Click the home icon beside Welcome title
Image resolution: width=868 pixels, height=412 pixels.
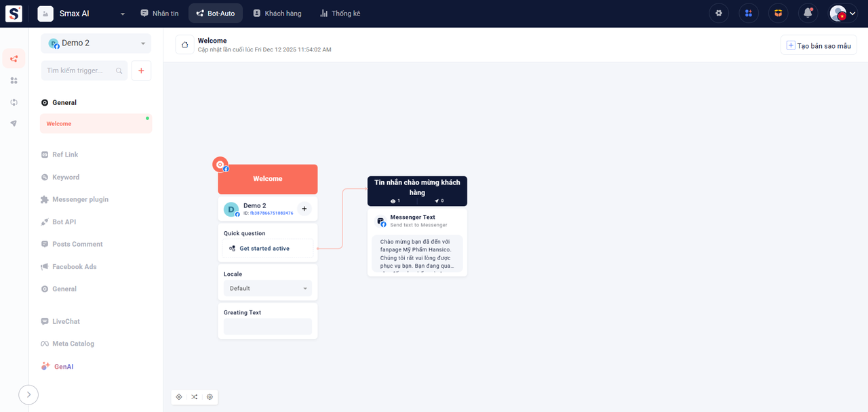coord(185,45)
